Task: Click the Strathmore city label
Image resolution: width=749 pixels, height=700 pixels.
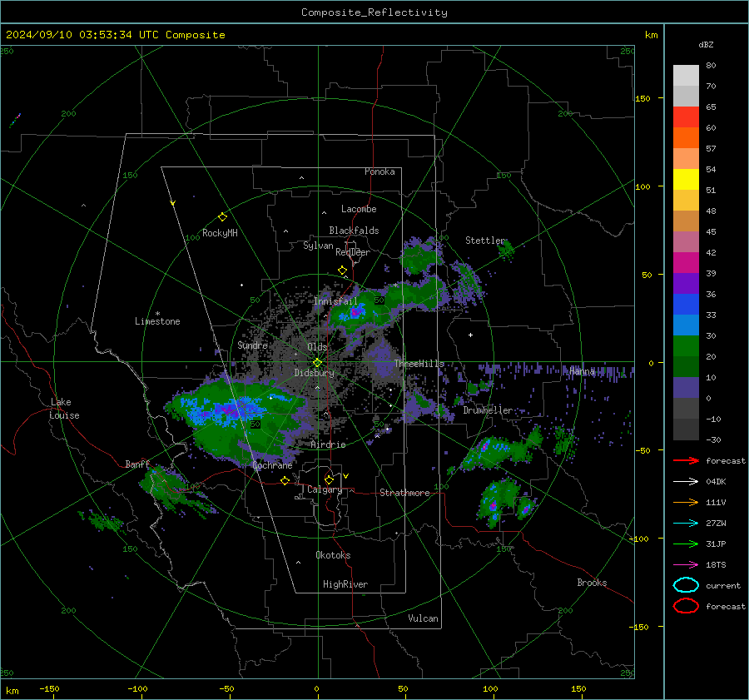Action: coord(404,493)
